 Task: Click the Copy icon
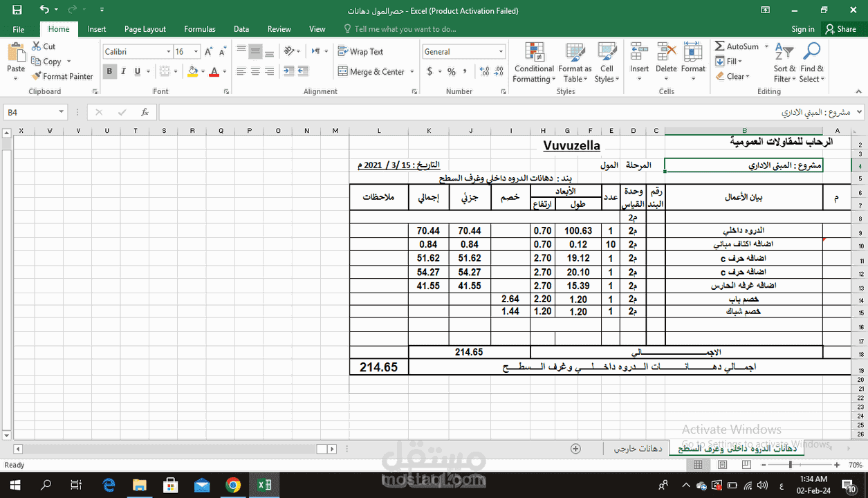click(x=37, y=62)
